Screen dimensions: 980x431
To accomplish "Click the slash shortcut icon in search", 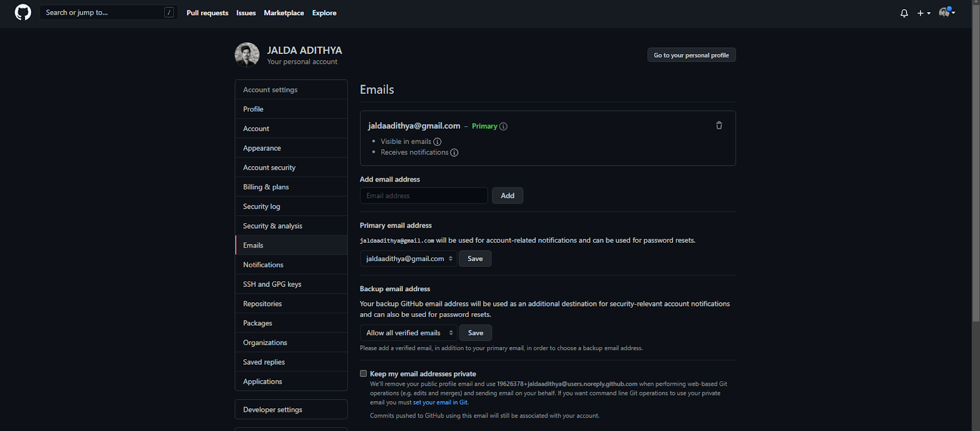I will coord(169,12).
